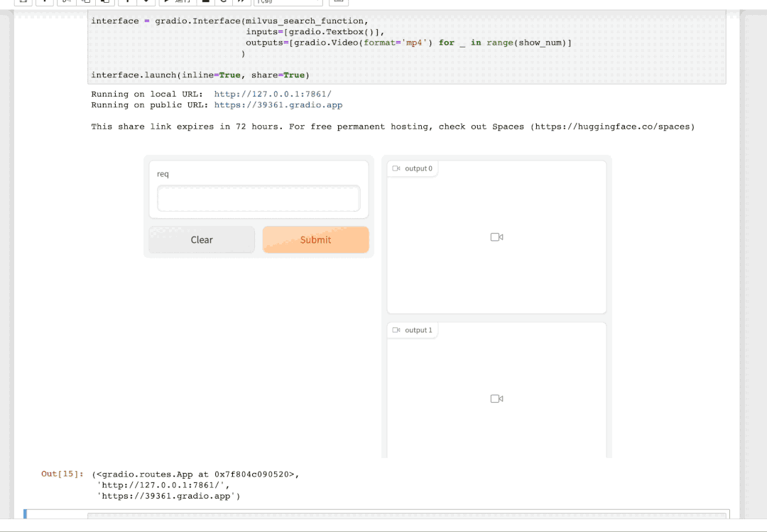Click the restart and run all icon

click(240, 2)
